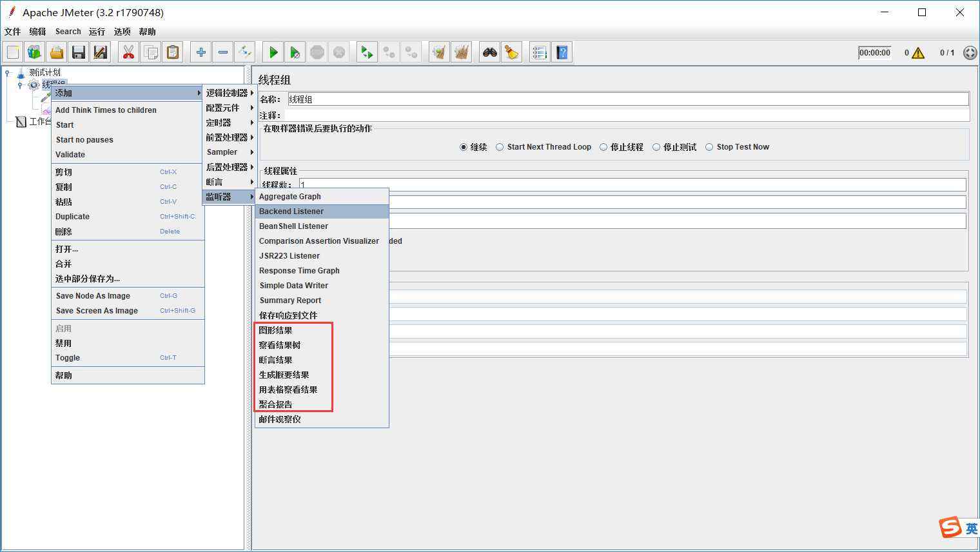
Task: Open the 编辑 menu
Action: (x=37, y=32)
